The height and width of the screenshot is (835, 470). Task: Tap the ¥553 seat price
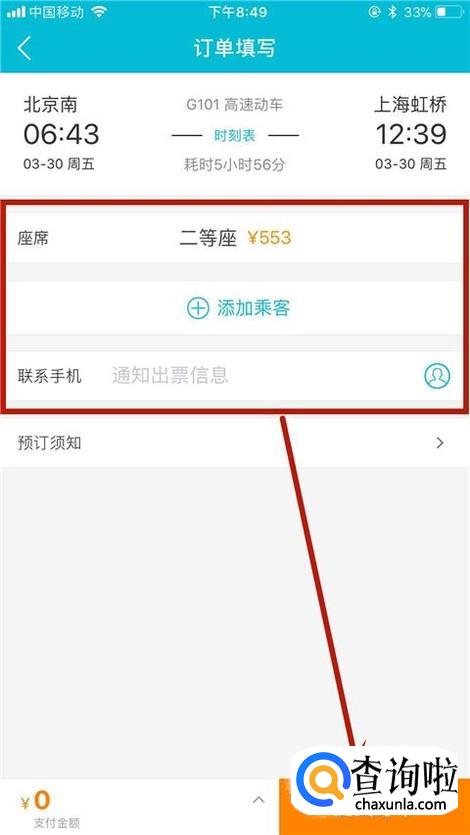coord(269,238)
